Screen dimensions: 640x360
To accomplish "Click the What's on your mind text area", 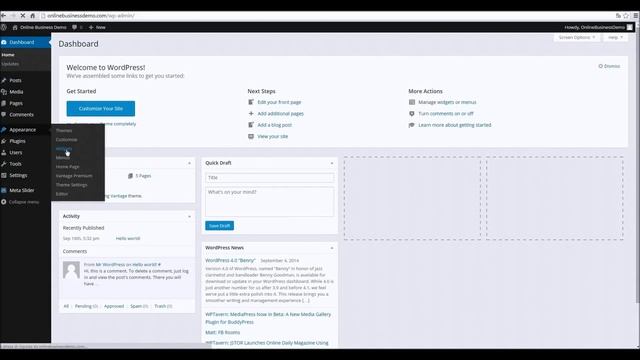I will (x=269, y=202).
